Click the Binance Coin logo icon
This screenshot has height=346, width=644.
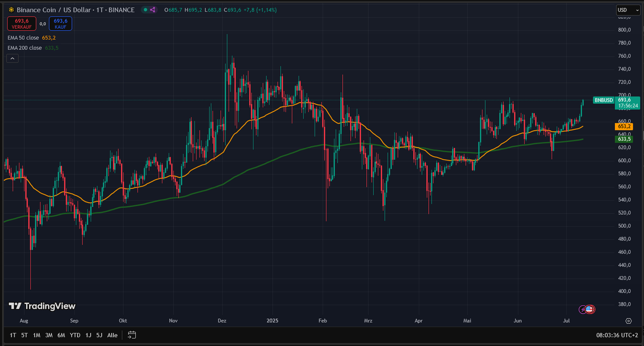click(11, 10)
